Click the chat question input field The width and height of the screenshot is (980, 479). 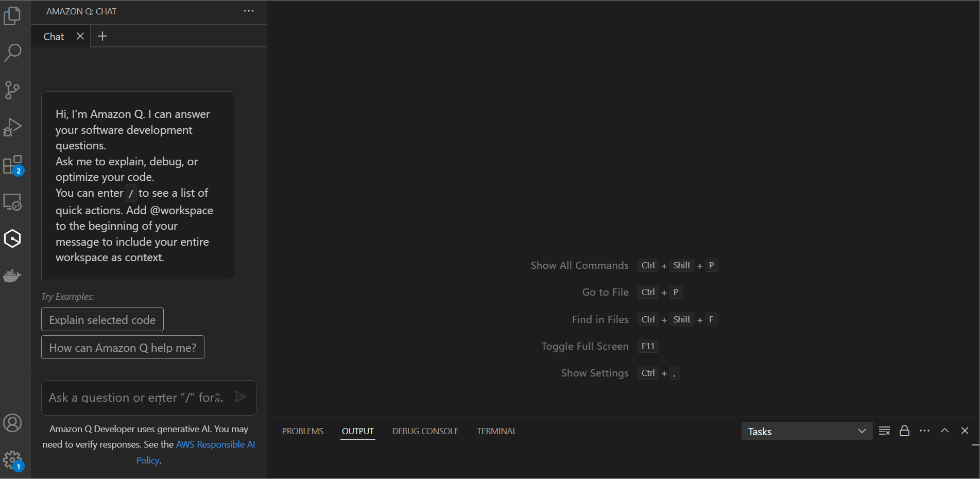pos(134,397)
